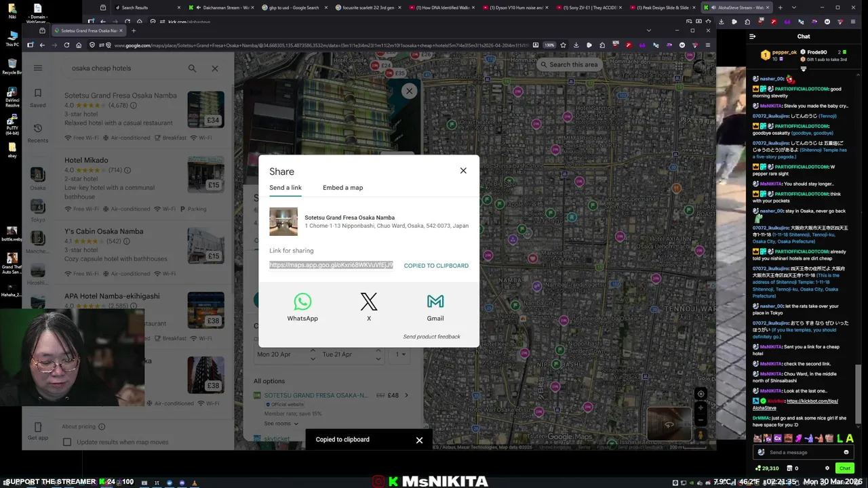The image size is (868, 488).
Task: Click the green Chat send button
Action: 844,468
